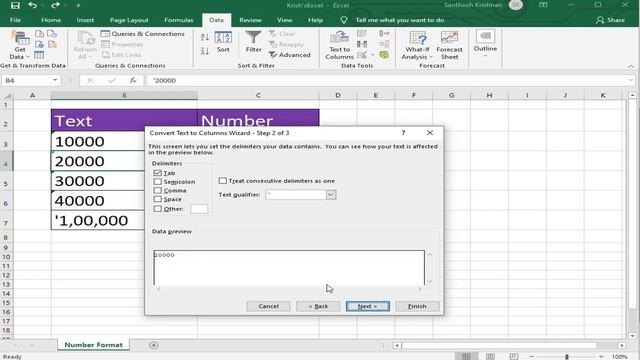Enable the Other delimiter checkbox
The width and height of the screenshot is (640, 360).
point(158,209)
